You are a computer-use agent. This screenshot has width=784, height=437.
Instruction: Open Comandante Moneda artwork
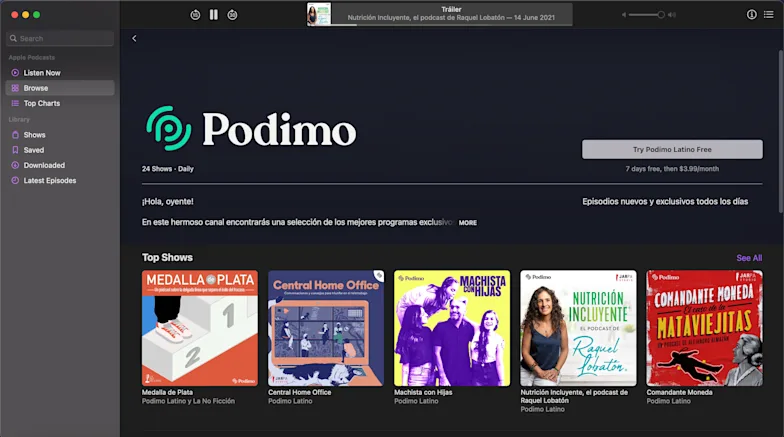[704, 328]
